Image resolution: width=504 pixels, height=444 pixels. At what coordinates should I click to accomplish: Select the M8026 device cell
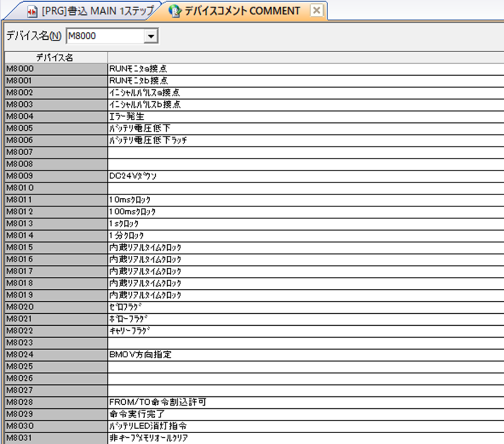(56, 378)
